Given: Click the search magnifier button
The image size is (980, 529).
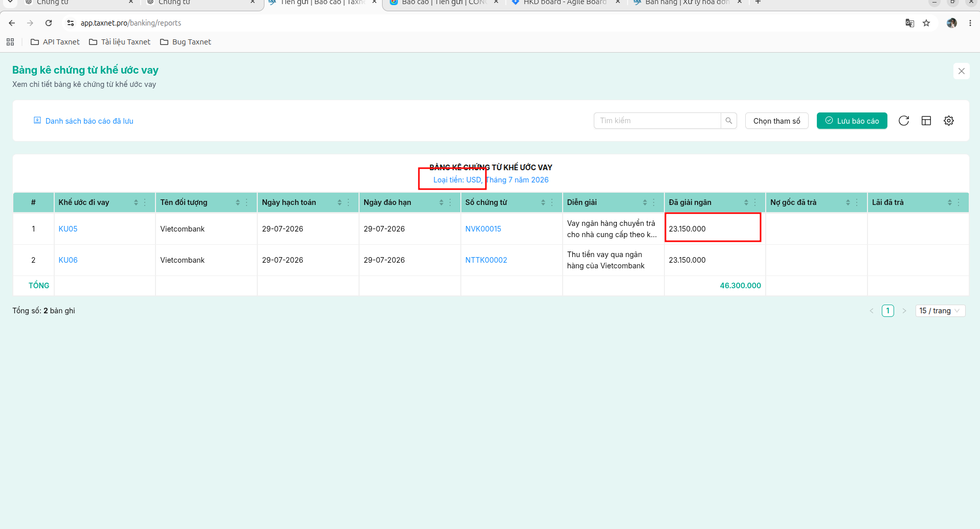Looking at the screenshot, I should pyautogui.click(x=729, y=121).
